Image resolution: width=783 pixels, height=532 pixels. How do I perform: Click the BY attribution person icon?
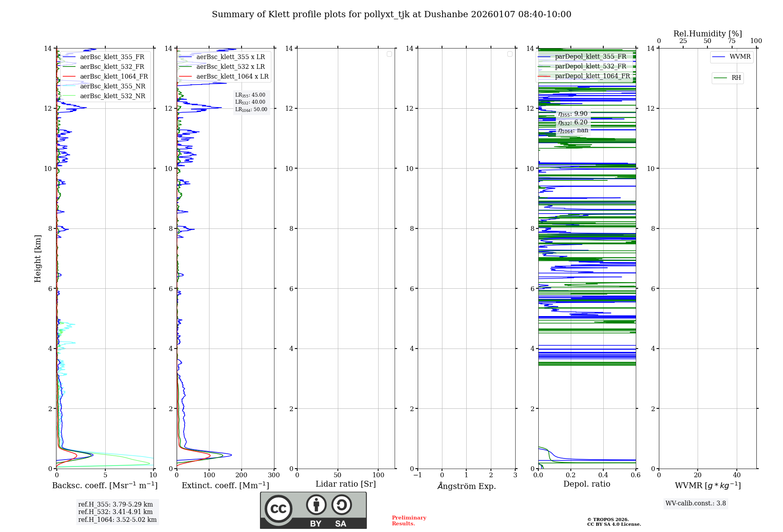(x=316, y=505)
